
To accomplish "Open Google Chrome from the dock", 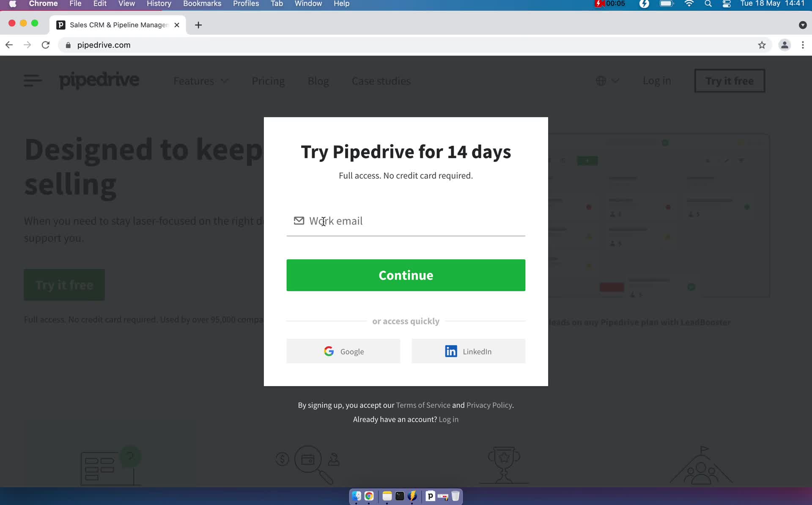I will [x=369, y=496].
